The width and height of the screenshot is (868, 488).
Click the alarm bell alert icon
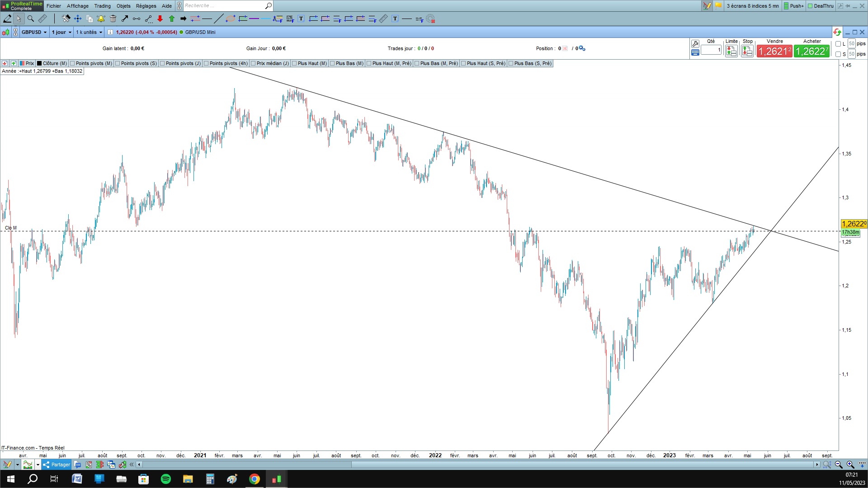(x=101, y=19)
